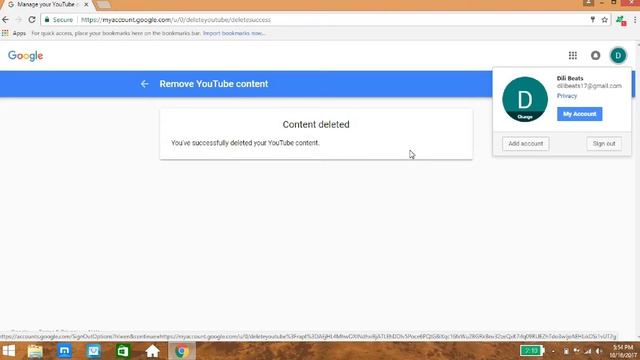Open the network signal tray icon
This screenshot has height=360, width=640.
[x=588, y=351]
